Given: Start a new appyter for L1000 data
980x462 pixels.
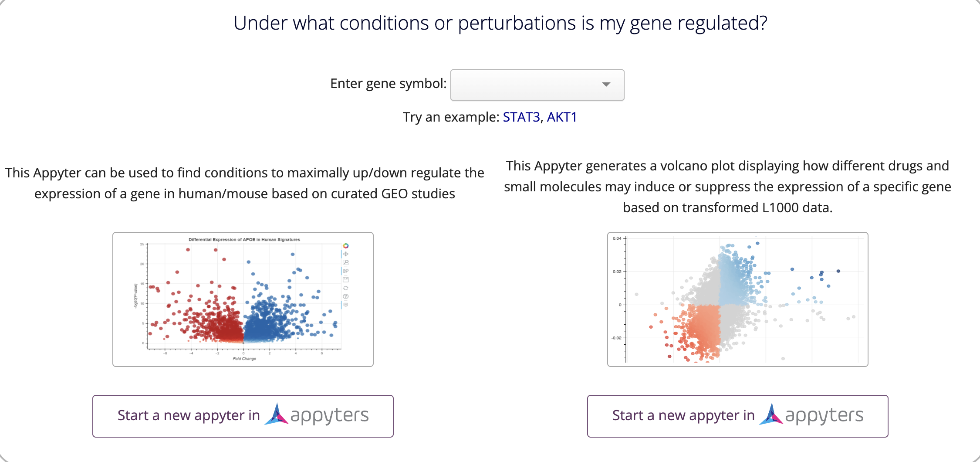Looking at the screenshot, I should click(x=684, y=416).
